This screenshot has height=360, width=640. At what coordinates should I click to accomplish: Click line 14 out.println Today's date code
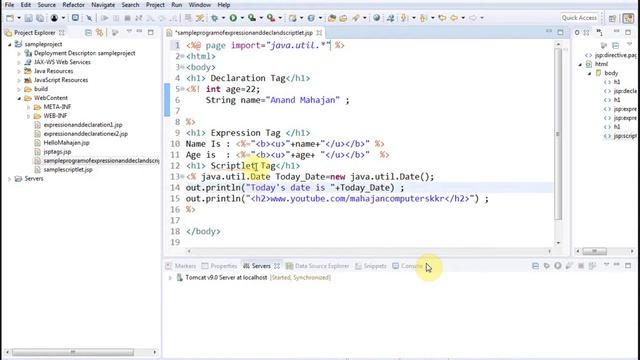pyautogui.click(x=295, y=188)
